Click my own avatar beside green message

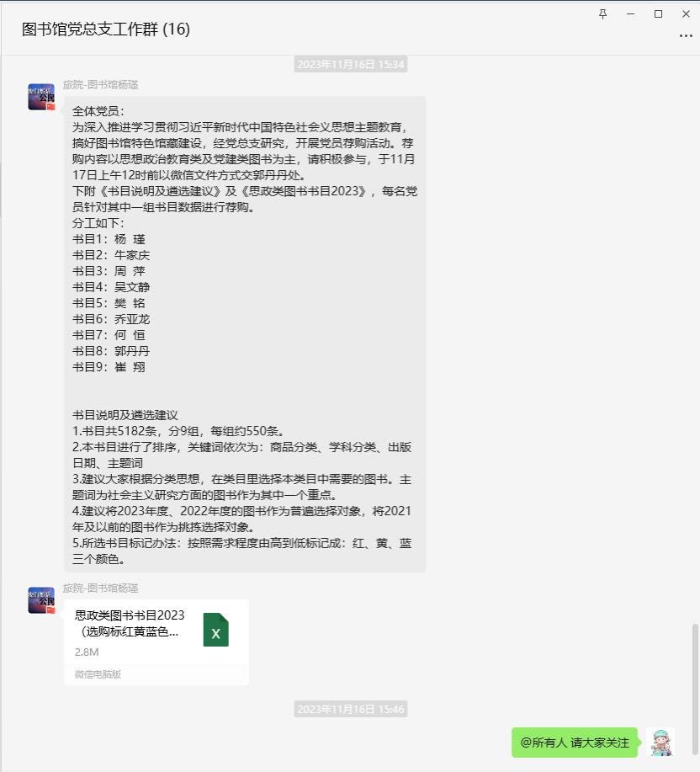pyautogui.click(x=660, y=742)
